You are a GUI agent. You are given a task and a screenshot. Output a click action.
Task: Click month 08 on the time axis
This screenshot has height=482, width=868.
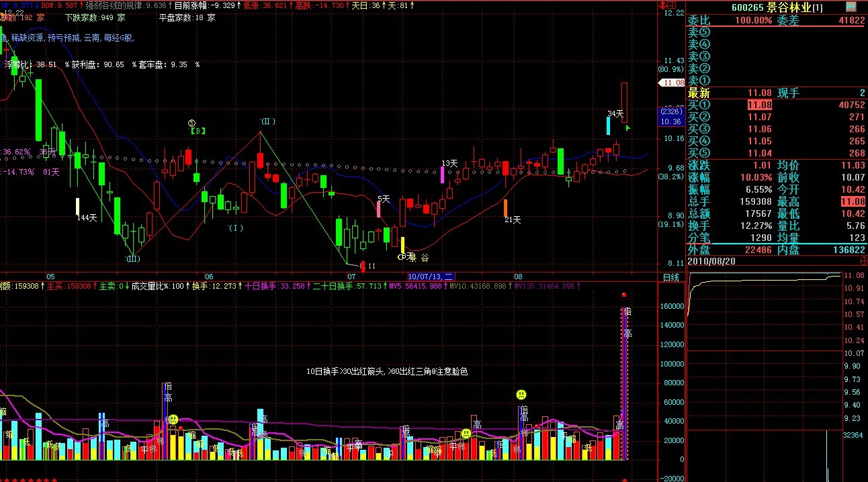pyautogui.click(x=518, y=276)
